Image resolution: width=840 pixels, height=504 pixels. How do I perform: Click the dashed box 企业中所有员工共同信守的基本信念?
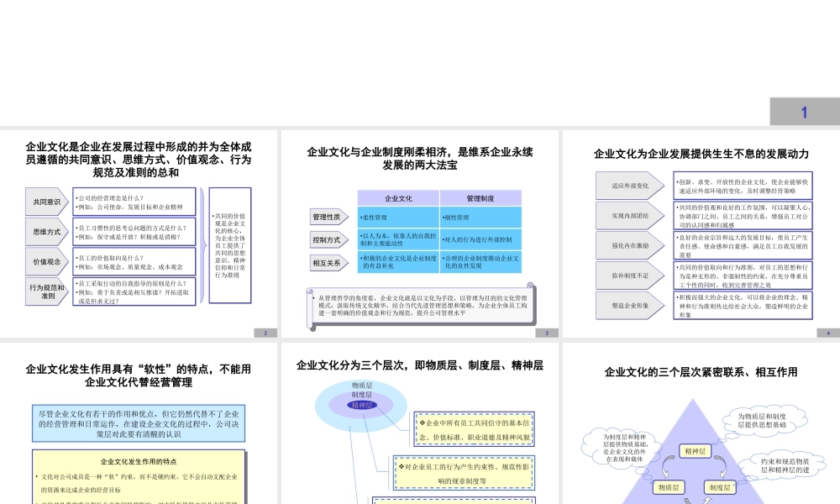click(474, 429)
